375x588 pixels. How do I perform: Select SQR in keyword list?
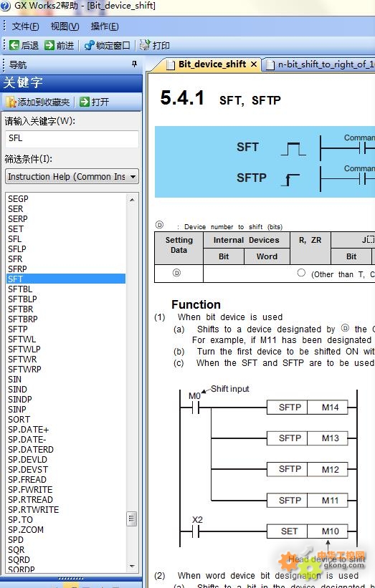click(x=16, y=550)
